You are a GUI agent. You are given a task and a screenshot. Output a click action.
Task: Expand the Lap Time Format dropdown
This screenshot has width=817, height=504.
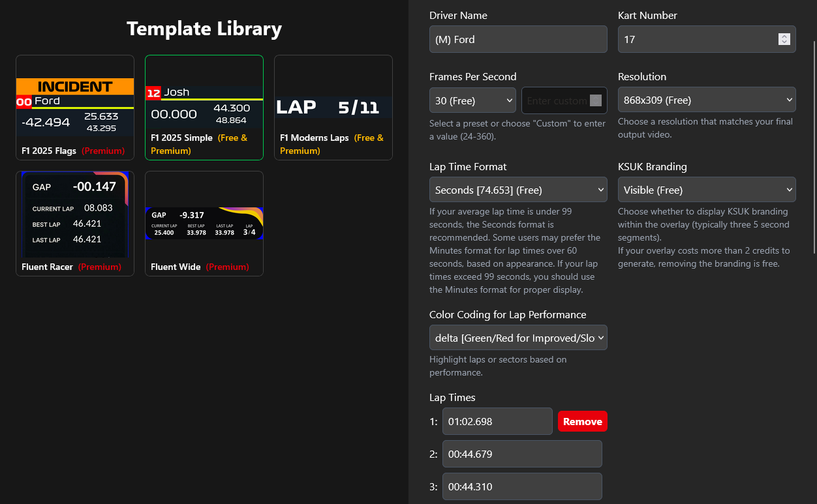(518, 190)
